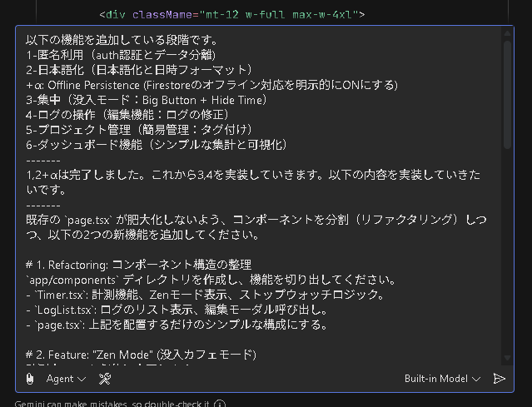Click the line starting '5-プロジェクト管理'
The height and width of the screenshot is (407, 532).
139,130
